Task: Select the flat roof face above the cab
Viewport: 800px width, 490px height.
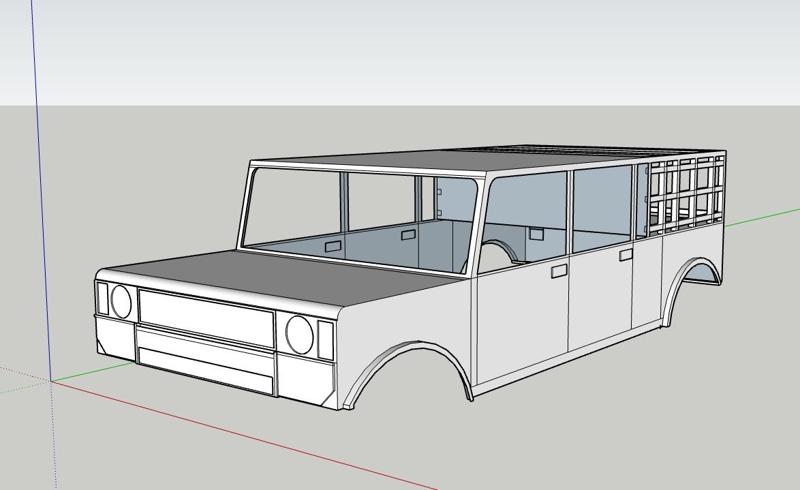Action: (439, 161)
